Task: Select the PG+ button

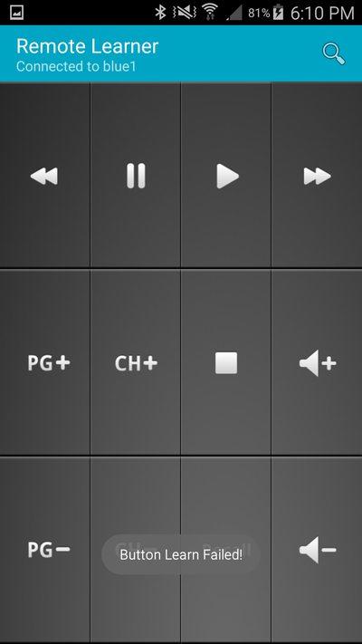Action: coord(44,362)
